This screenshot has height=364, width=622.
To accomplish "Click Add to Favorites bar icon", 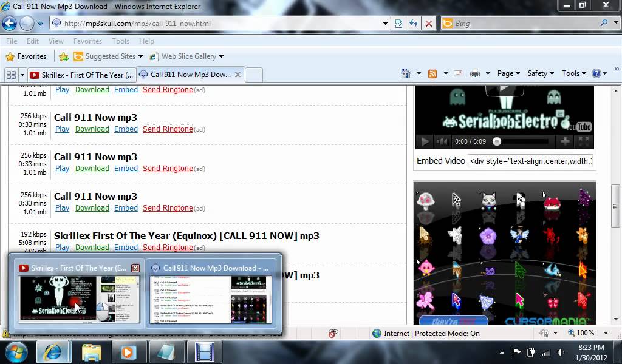I will 63,56.
